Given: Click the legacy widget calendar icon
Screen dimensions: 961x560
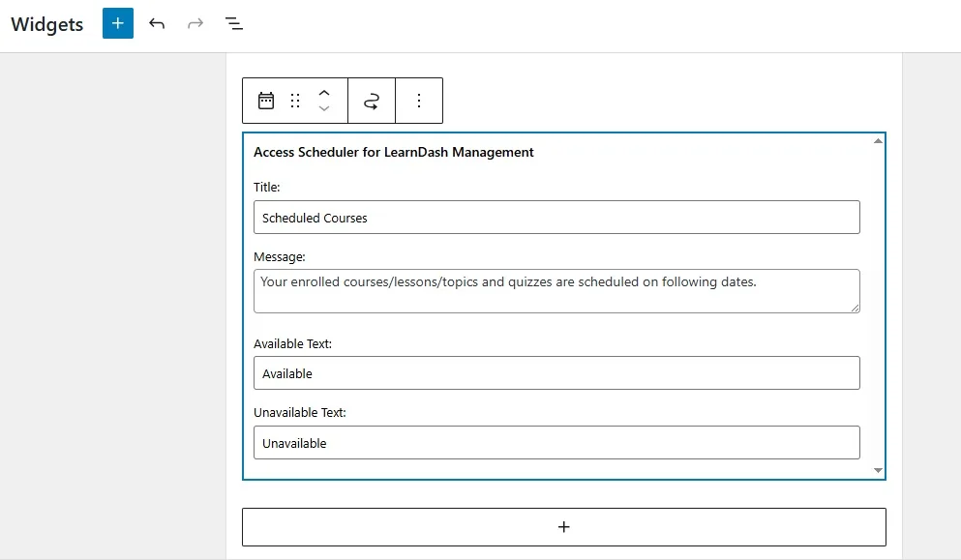Looking at the screenshot, I should pos(266,101).
